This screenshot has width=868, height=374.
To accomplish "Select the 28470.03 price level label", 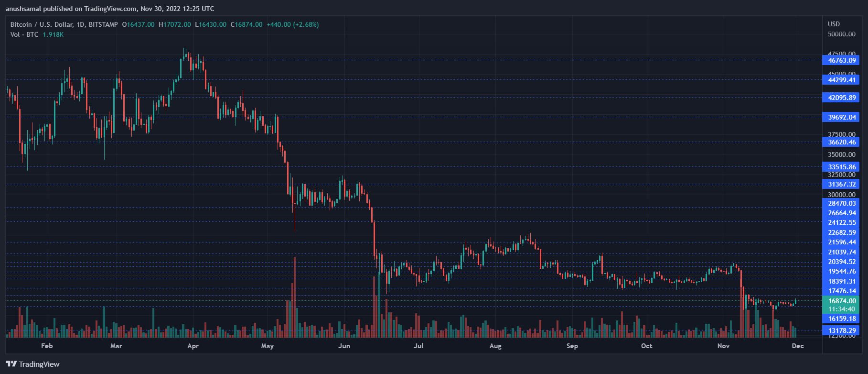I will [841, 203].
